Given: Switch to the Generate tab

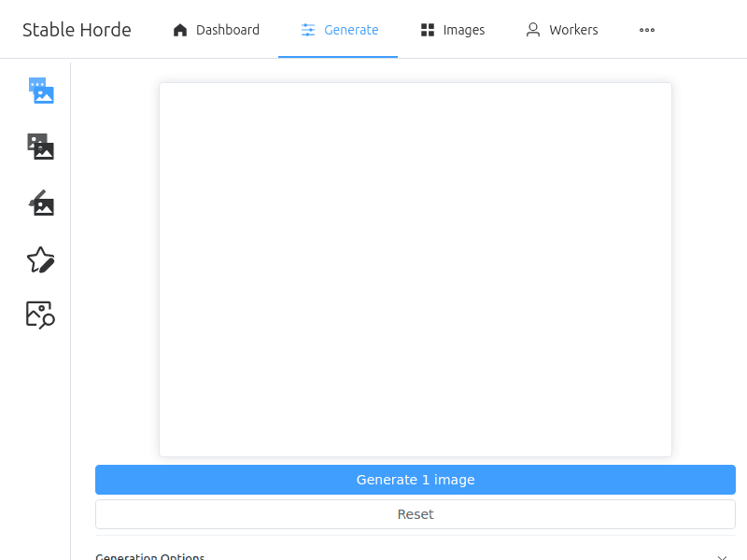Looking at the screenshot, I should point(339,30).
